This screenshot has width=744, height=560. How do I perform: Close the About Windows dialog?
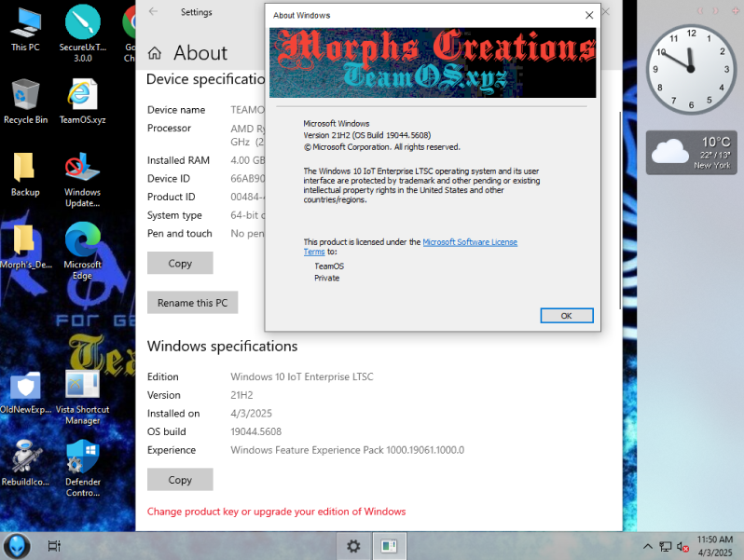point(589,15)
